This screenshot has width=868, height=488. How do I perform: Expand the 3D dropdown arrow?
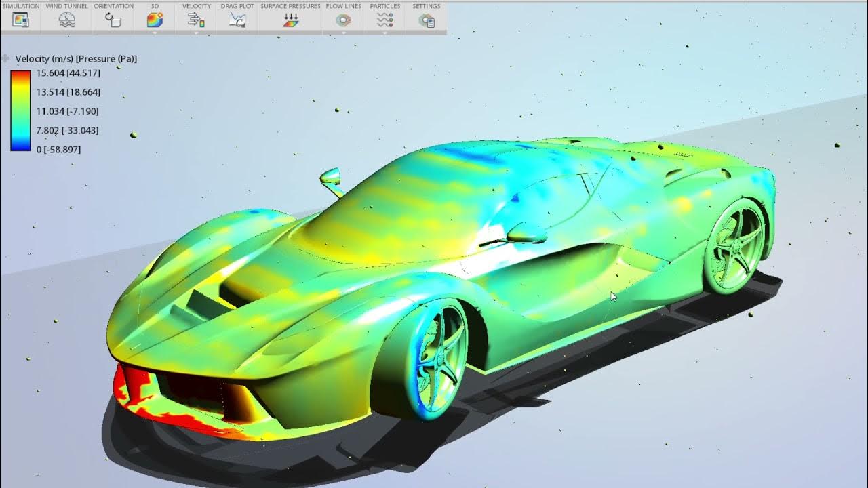coord(155,32)
